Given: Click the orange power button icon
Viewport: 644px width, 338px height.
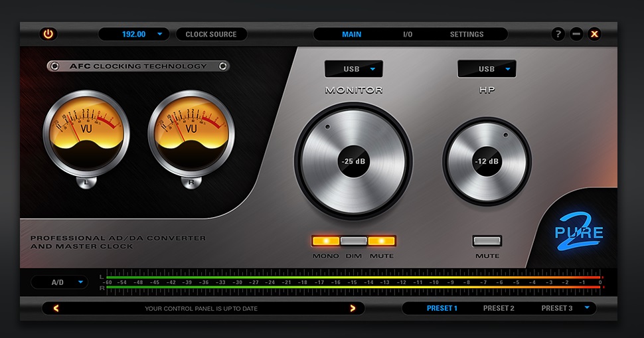Looking at the screenshot, I should tap(48, 34).
